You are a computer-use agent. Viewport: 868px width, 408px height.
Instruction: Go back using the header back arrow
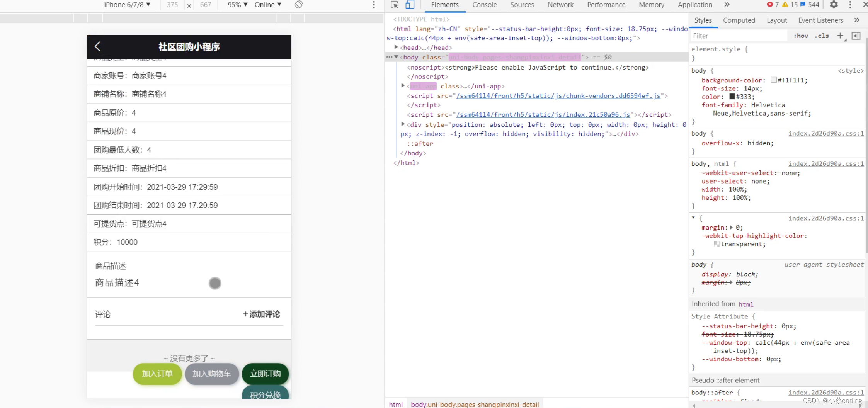pyautogui.click(x=97, y=46)
